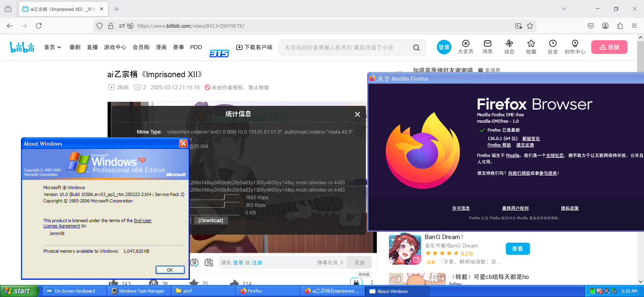This screenshot has width=644, height=297.
Task: Click the blocked autoplay icon in address bar
Action: (x=130, y=26)
